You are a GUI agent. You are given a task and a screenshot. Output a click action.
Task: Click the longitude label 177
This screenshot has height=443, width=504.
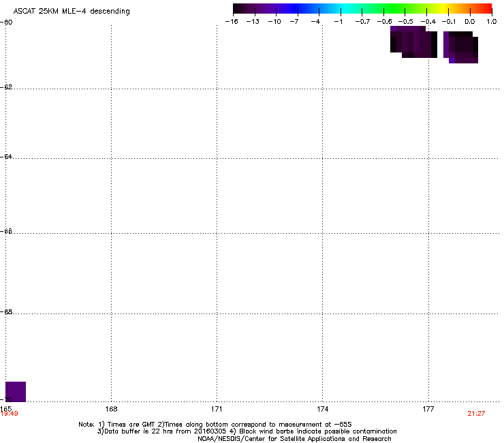[x=428, y=409]
